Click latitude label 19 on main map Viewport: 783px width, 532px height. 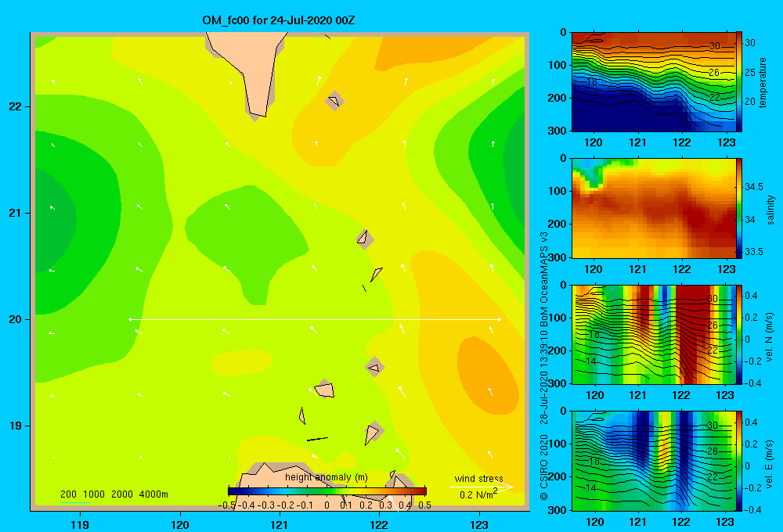point(15,426)
